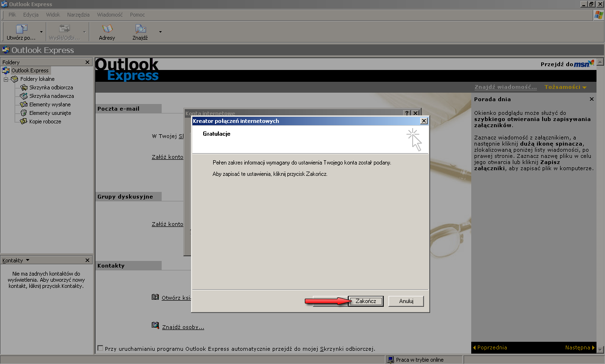Click the Anuluj button in the wizard
Screen dimensions: 605x364
[406, 301]
